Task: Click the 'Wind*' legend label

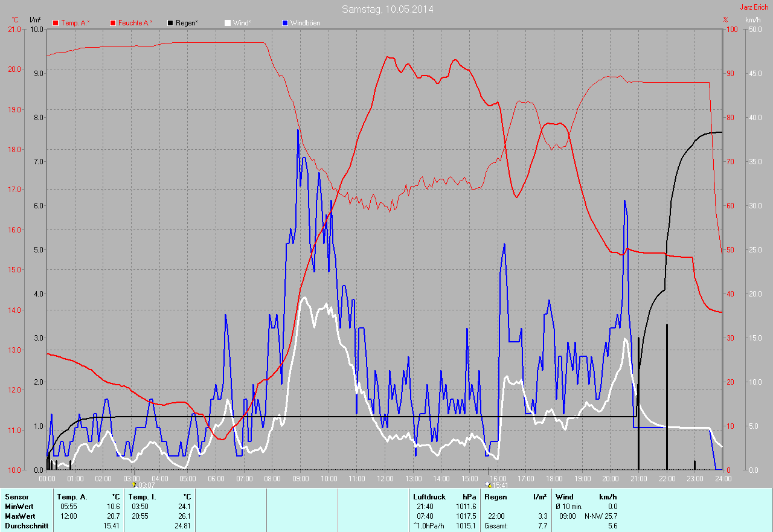Action: (242, 23)
